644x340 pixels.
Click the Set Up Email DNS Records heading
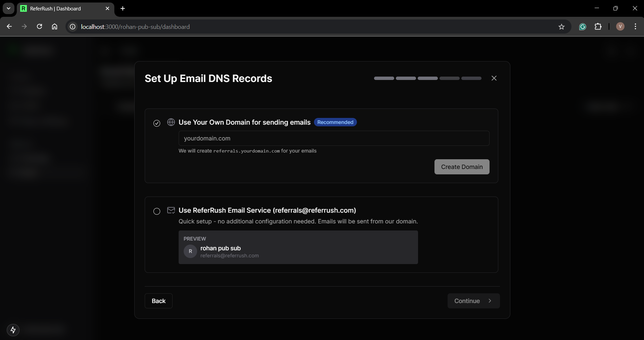pyautogui.click(x=209, y=79)
